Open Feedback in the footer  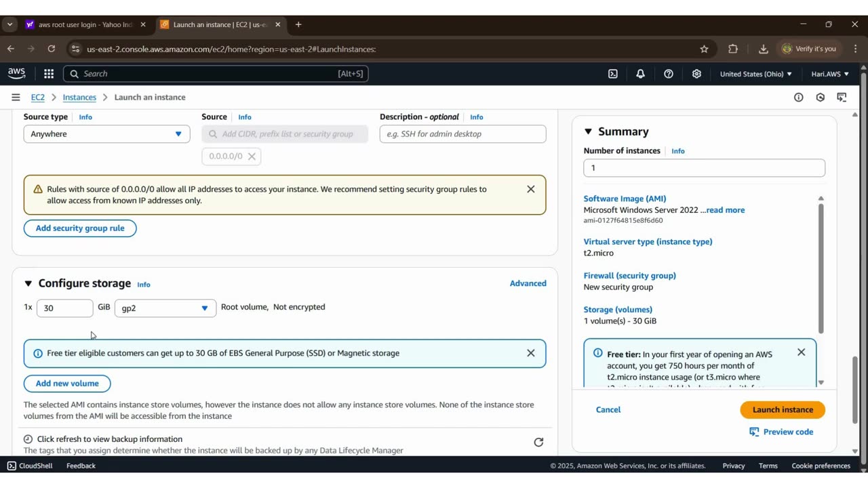(81, 466)
